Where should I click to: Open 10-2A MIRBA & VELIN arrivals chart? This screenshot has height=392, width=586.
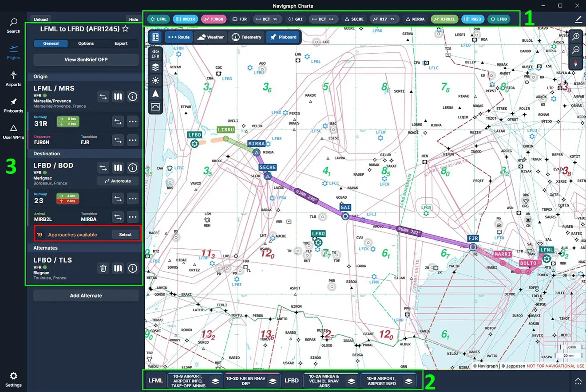click(x=324, y=380)
